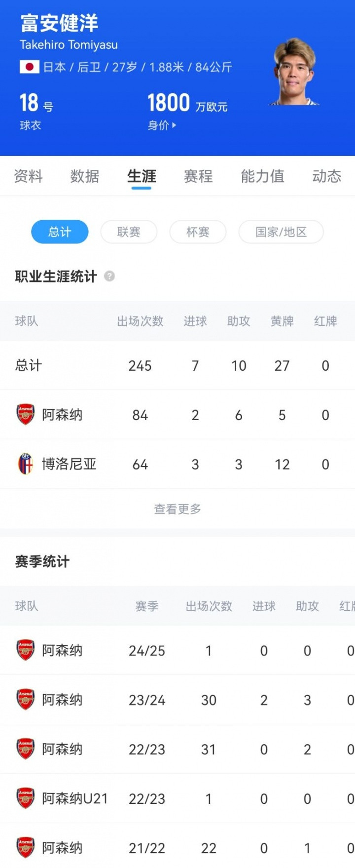Open the 赛程 tab

click(198, 176)
